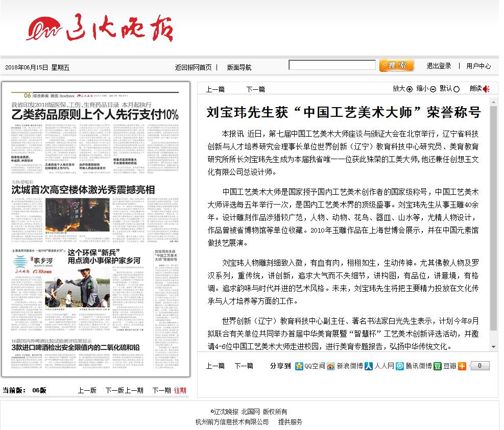
Task: Open headline 乙类药品原则上个人先行支付10% on page
Action: [95, 115]
